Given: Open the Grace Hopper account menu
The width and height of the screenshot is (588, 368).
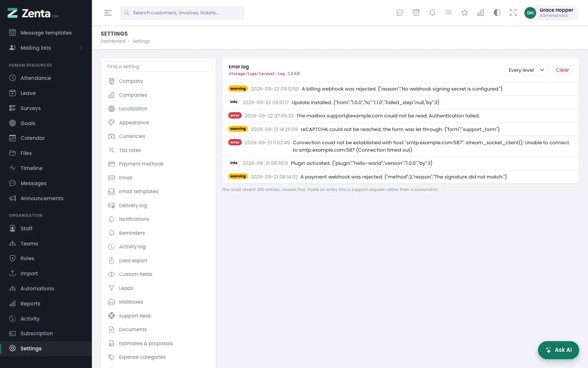Looking at the screenshot, I should coord(551,13).
